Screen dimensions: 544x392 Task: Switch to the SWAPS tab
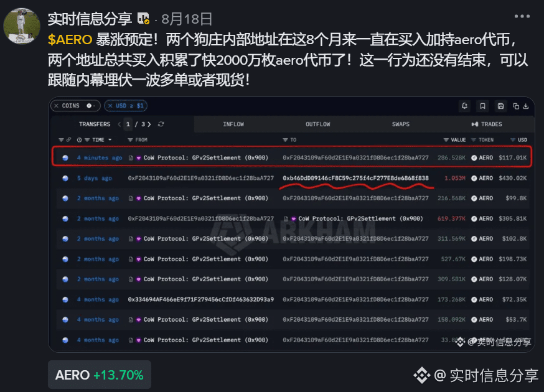coord(401,124)
